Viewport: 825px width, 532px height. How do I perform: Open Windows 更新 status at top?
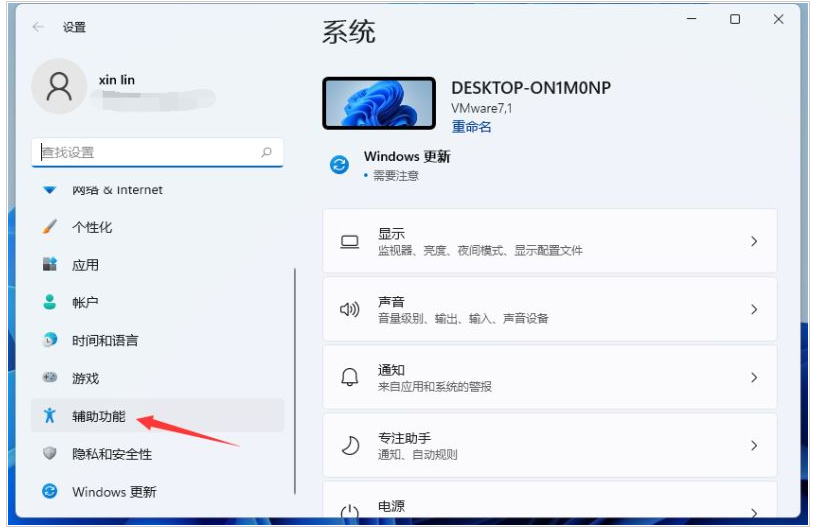406,157
